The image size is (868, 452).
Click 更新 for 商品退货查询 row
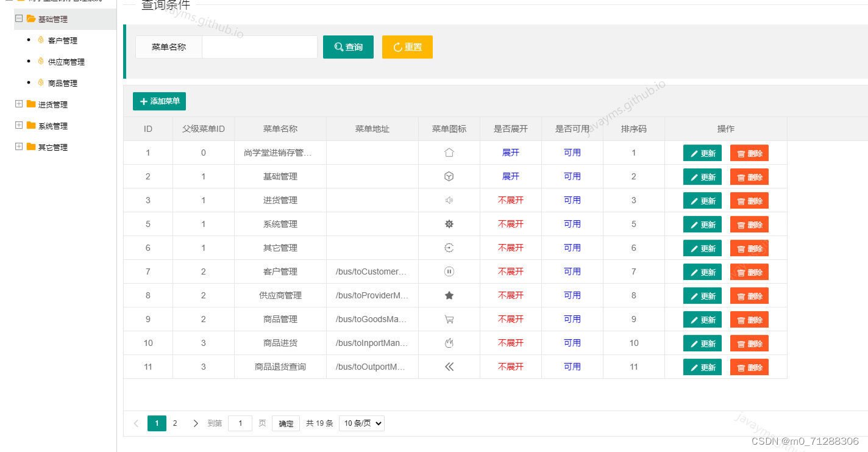pyautogui.click(x=702, y=367)
